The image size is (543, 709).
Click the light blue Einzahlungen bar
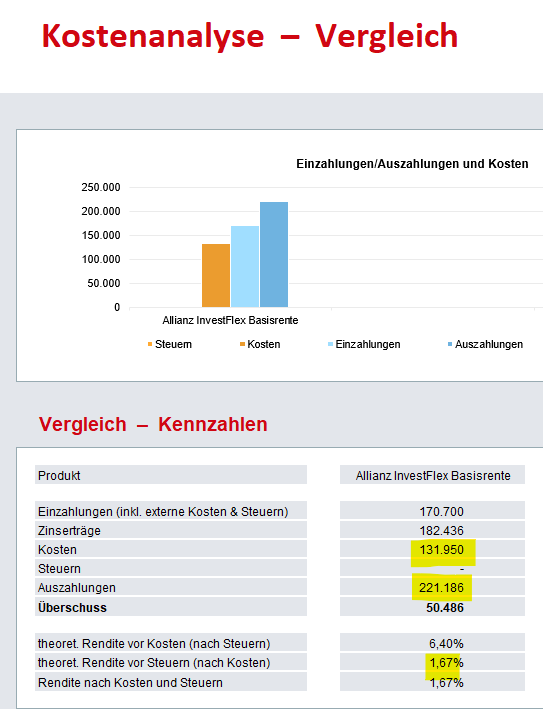point(245,266)
